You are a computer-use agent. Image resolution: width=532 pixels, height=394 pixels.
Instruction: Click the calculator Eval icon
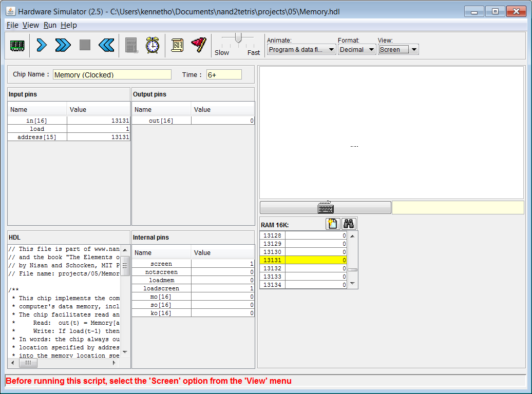coord(131,45)
